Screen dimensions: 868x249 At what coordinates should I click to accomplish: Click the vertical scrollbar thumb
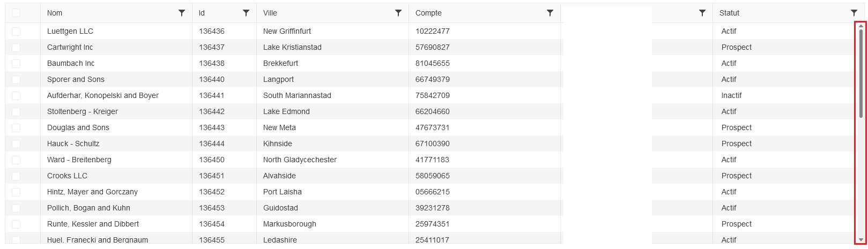point(861,72)
